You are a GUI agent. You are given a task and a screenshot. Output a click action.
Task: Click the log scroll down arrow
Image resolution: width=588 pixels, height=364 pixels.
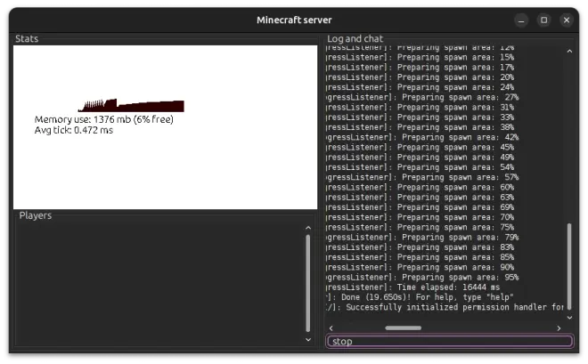pyautogui.click(x=569, y=318)
